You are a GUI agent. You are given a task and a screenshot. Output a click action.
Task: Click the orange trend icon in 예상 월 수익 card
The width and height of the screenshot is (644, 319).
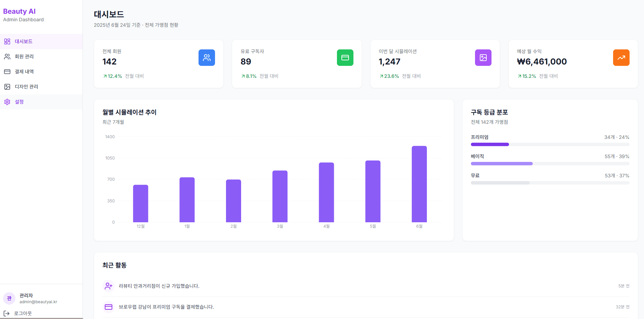tap(621, 58)
